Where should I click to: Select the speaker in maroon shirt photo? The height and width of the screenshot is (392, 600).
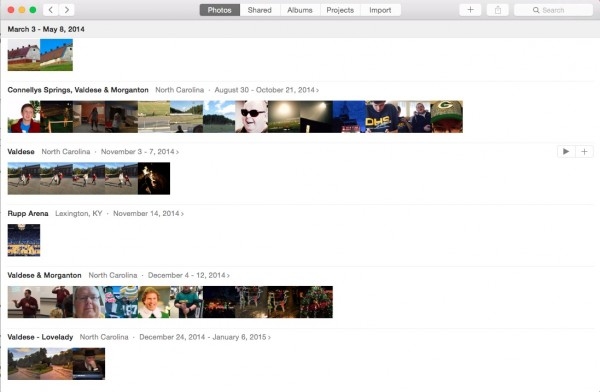point(24,302)
